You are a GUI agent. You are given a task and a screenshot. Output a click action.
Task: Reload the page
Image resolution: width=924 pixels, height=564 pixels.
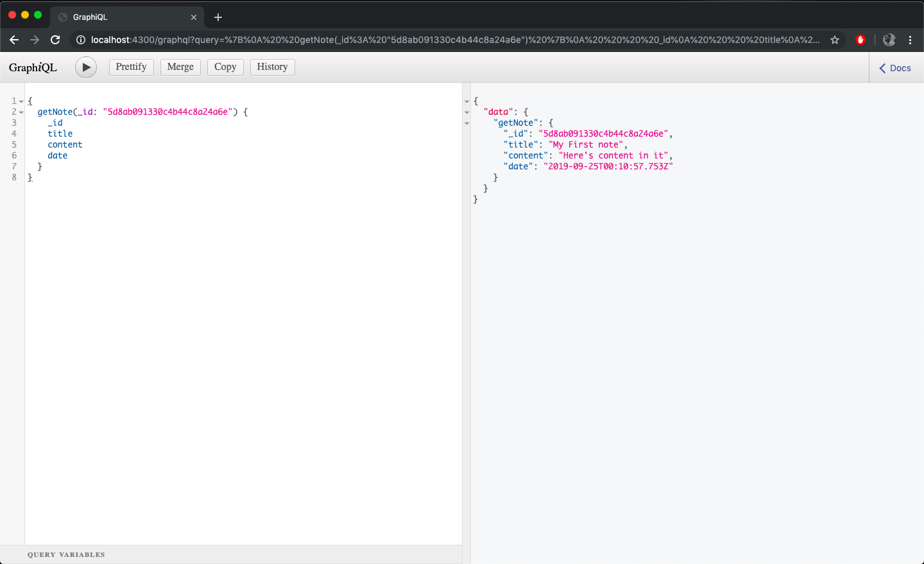click(x=55, y=40)
